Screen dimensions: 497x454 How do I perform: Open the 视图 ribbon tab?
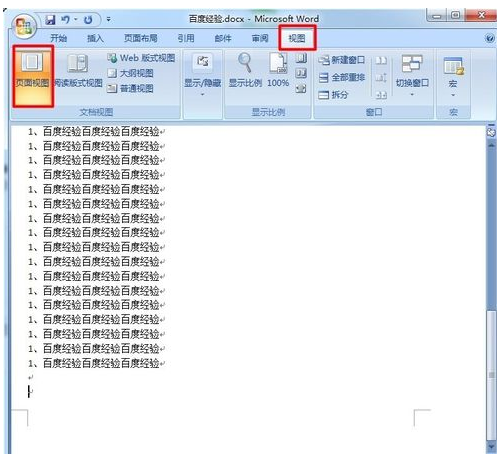click(297, 38)
